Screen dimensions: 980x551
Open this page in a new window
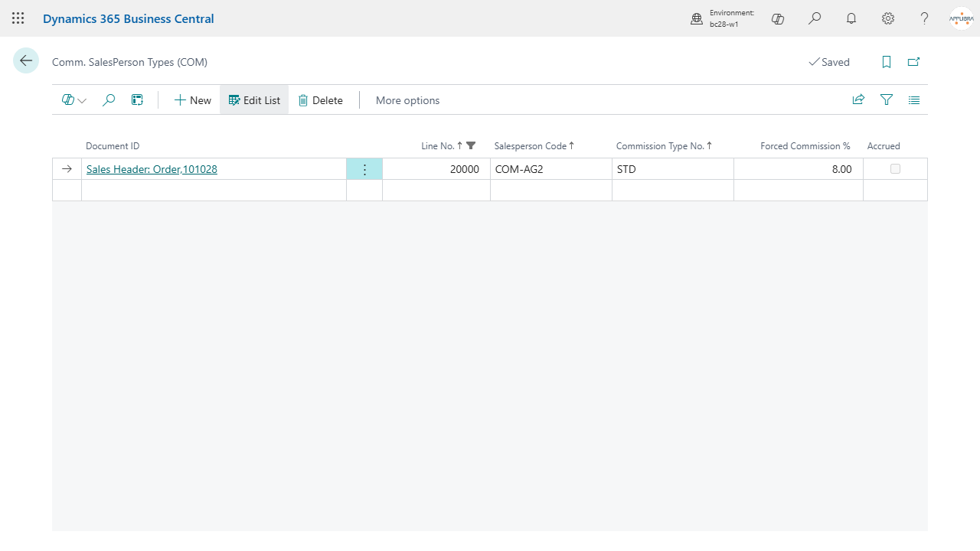913,62
